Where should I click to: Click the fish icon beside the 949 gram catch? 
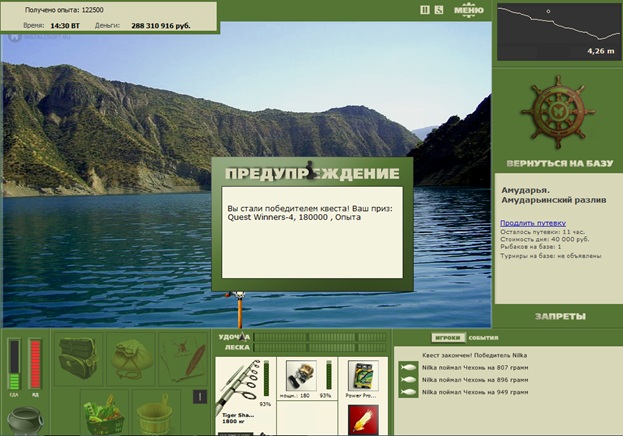click(x=408, y=392)
